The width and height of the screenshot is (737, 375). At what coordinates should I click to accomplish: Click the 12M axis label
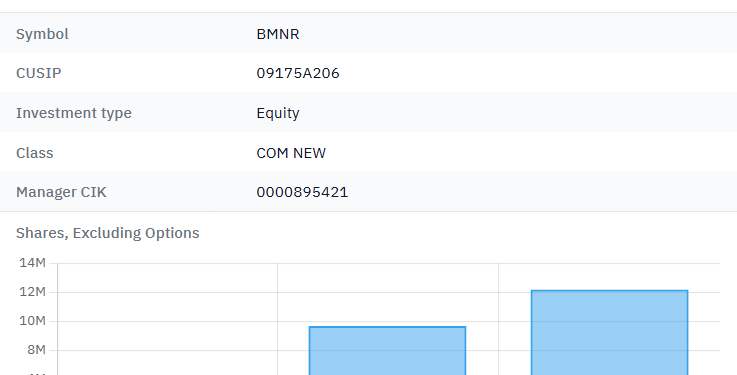coord(32,292)
